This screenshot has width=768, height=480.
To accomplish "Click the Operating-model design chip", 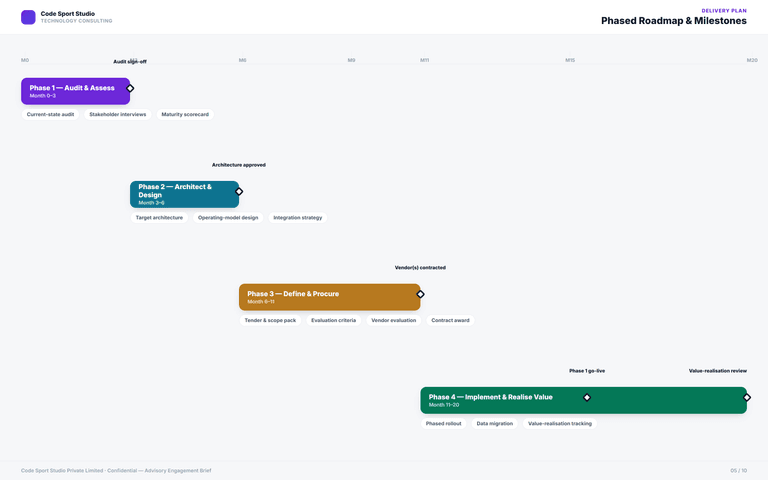I will coord(228,217).
